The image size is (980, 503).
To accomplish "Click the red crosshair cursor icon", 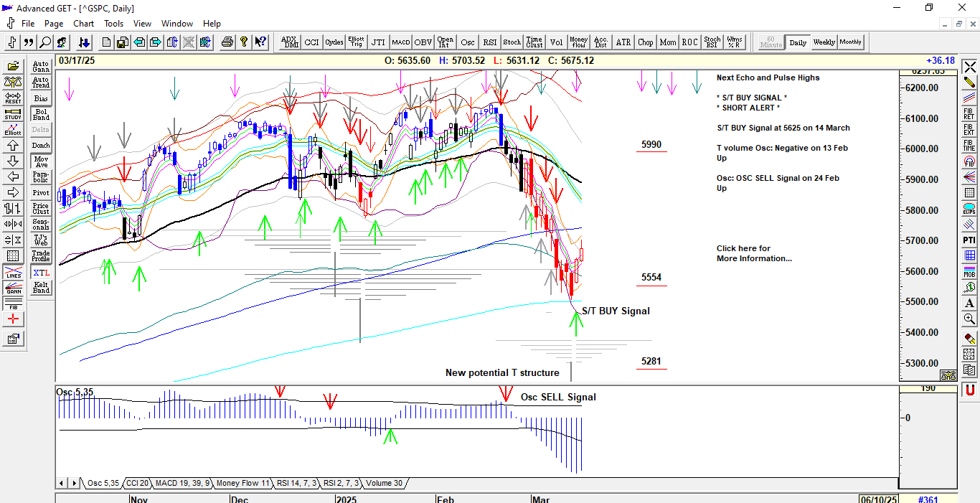I will pyautogui.click(x=13, y=319).
